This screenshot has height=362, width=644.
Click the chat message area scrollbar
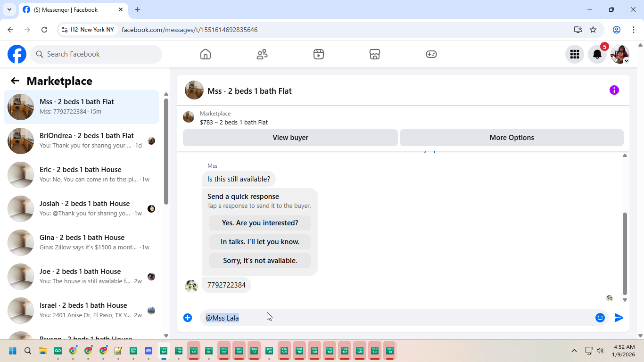(x=625, y=253)
